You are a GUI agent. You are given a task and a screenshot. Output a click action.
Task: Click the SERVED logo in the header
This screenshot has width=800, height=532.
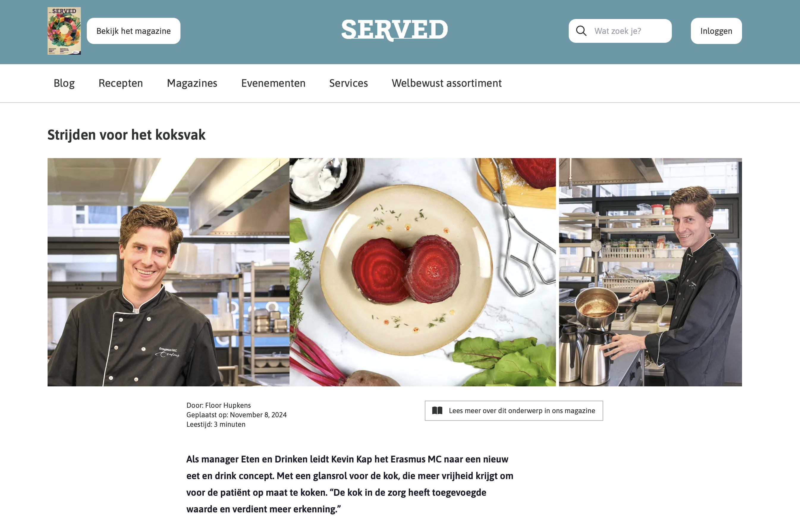click(395, 30)
